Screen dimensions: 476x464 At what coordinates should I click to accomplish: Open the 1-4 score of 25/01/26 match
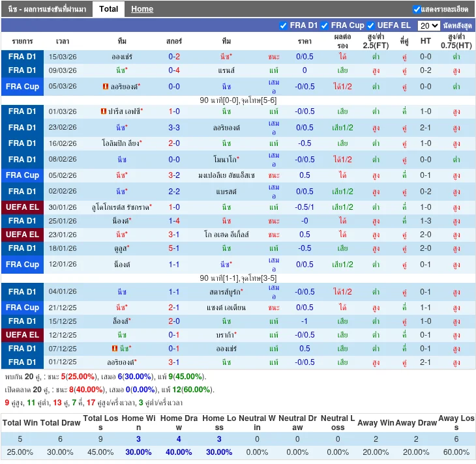point(174,221)
